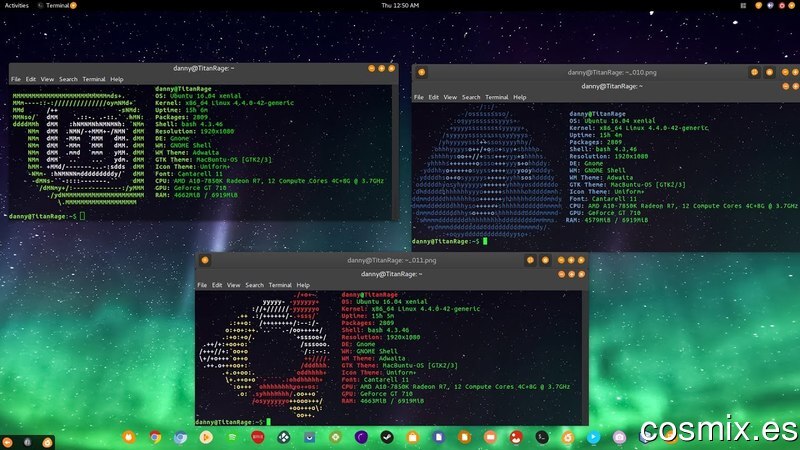Screen dimensions: 800x450
Task: Click 'GPU: GeForce GT 710' in right terminal
Action: click(x=605, y=213)
